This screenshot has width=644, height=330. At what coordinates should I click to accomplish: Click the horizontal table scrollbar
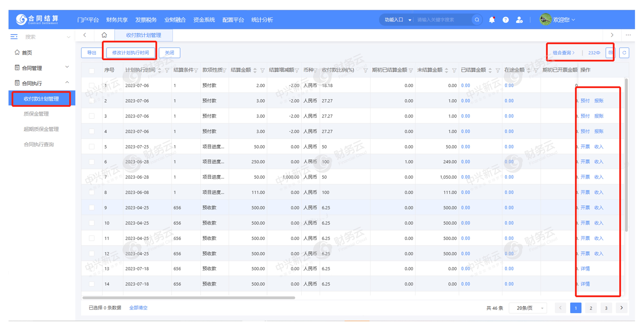[x=189, y=298]
